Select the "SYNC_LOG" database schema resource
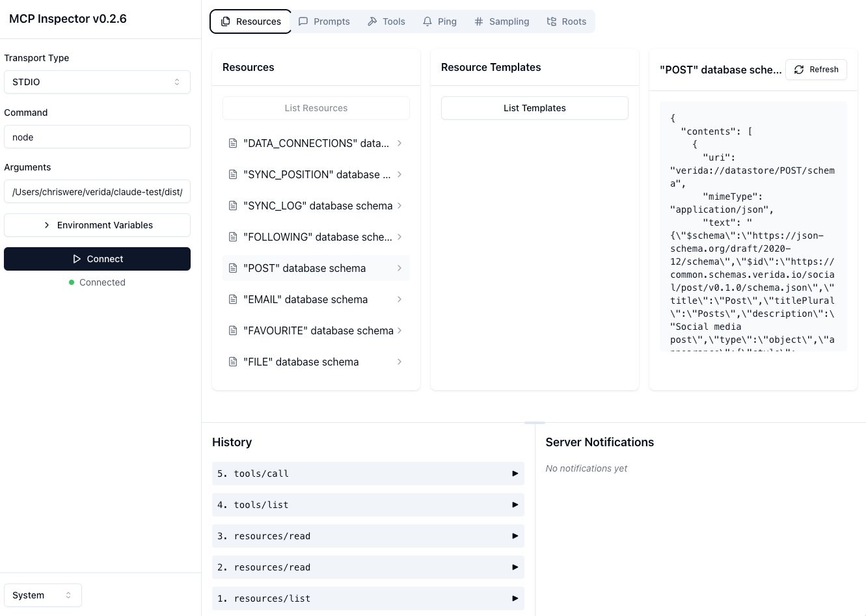Viewport: 866px width, 616px height. (x=316, y=206)
